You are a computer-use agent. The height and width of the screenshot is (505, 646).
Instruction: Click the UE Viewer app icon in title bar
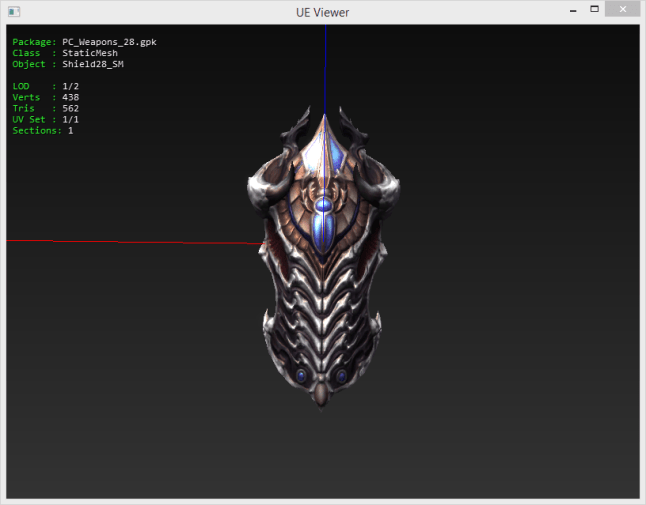coord(14,12)
